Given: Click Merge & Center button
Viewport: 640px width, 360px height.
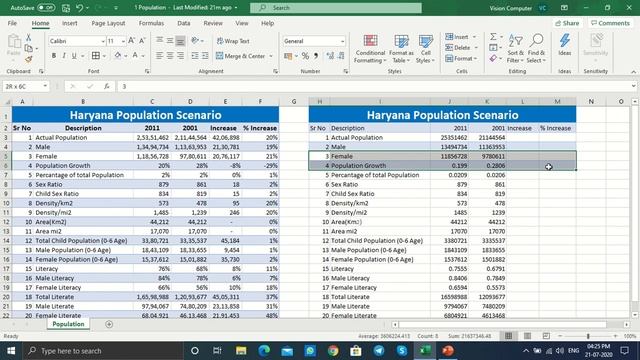Looking at the screenshot, I should pos(240,56).
